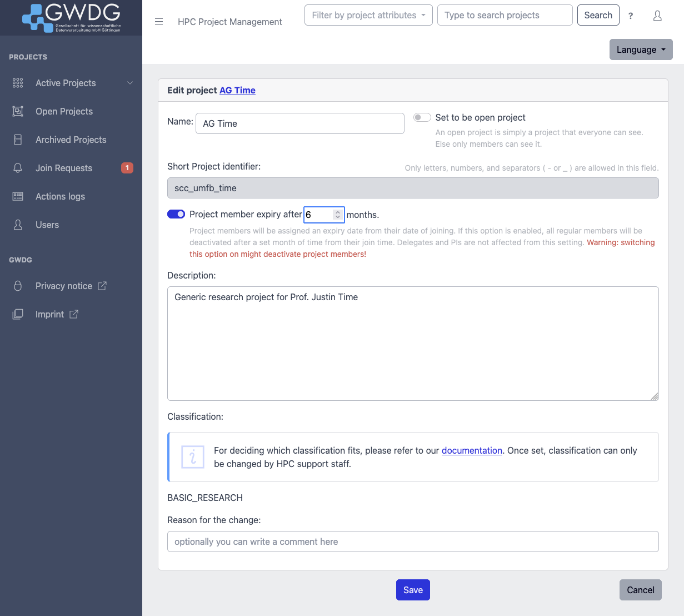Expand the Active Projects chevron
684x616 pixels.
point(130,83)
